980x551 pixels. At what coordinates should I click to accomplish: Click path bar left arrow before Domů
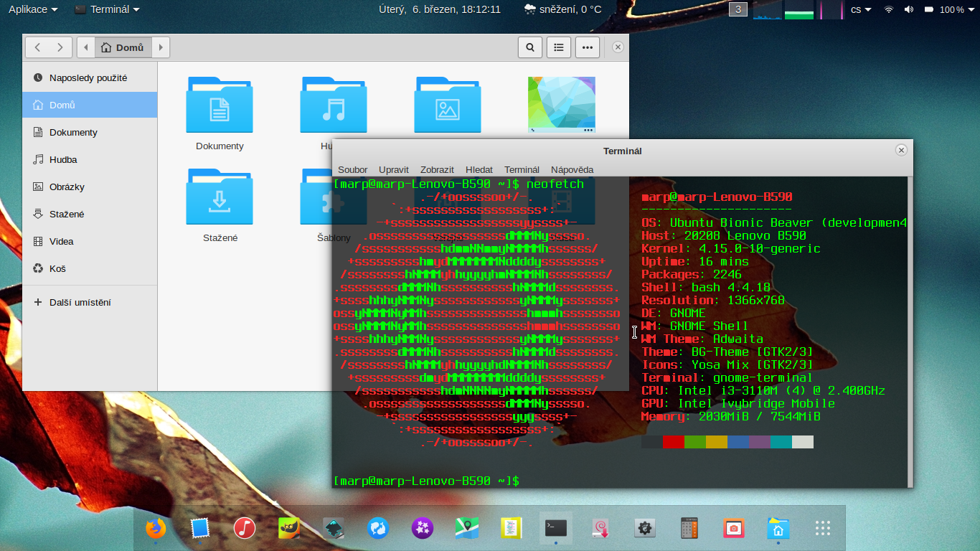[86, 47]
